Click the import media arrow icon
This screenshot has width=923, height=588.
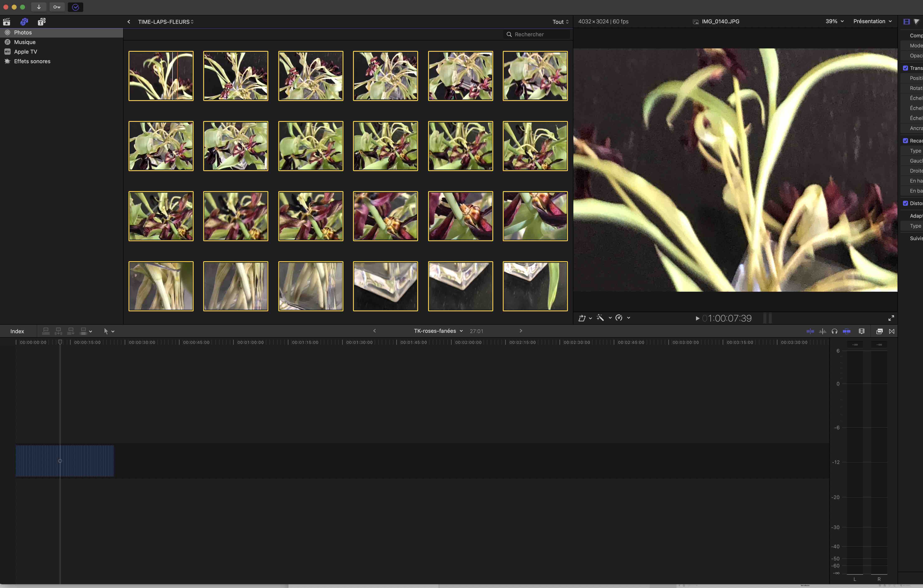(39, 7)
